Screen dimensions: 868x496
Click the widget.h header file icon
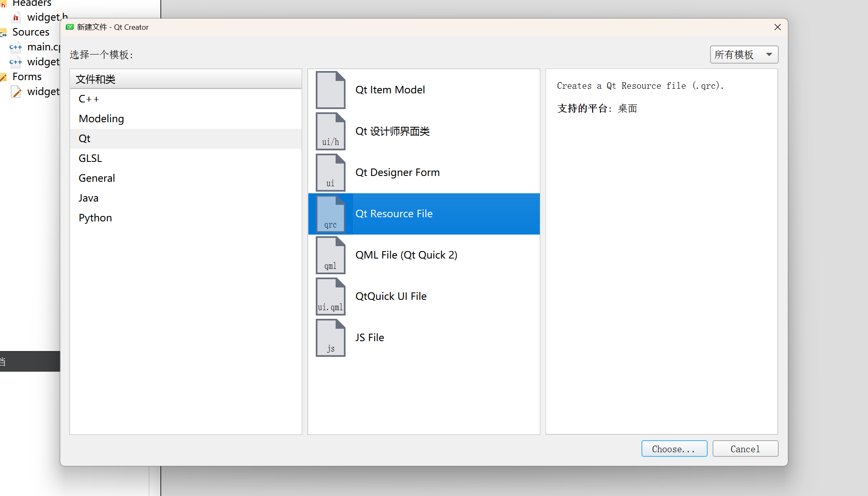[16, 17]
